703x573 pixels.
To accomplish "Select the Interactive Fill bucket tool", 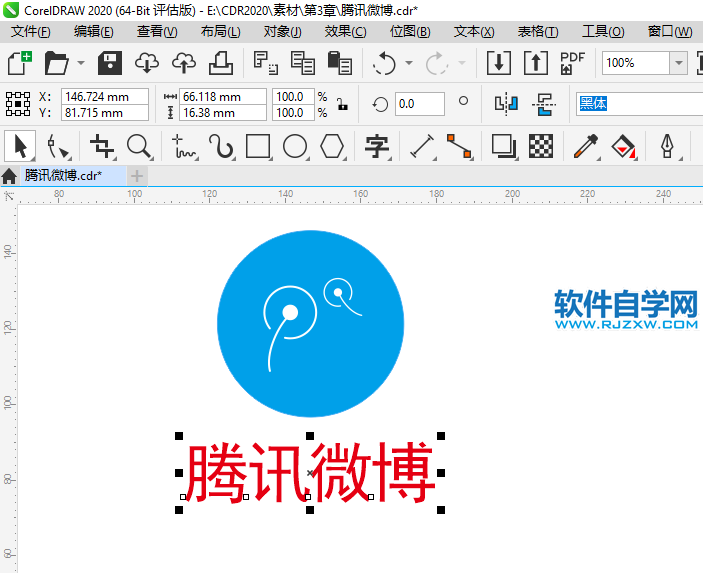I will click(x=624, y=146).
